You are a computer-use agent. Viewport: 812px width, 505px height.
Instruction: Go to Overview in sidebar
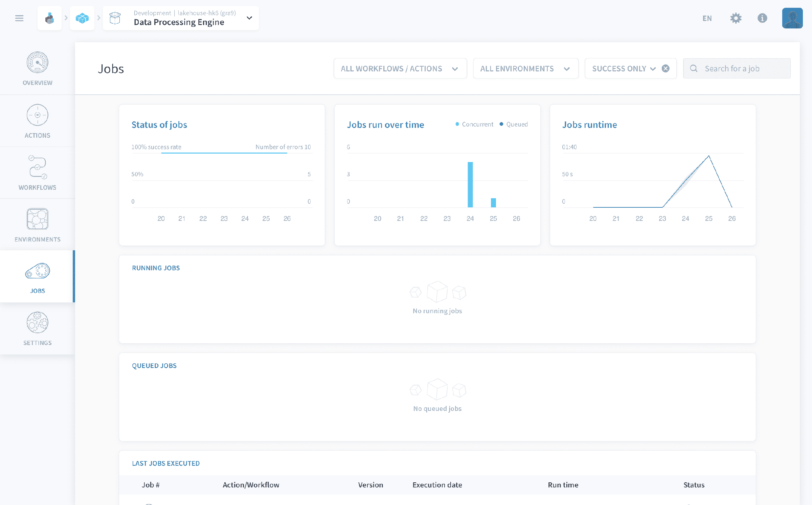[x=38, y=69]
